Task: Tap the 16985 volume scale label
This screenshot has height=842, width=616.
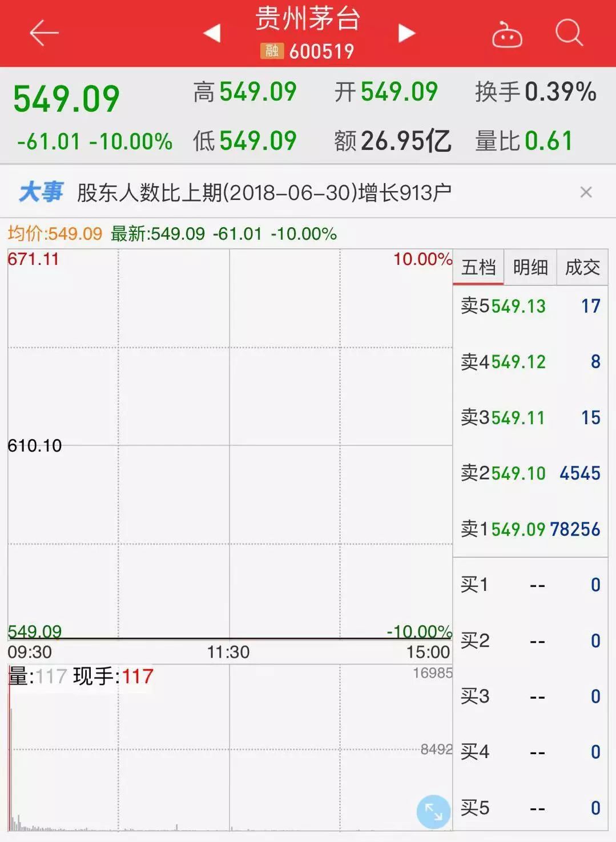Action: coord(433,673)
